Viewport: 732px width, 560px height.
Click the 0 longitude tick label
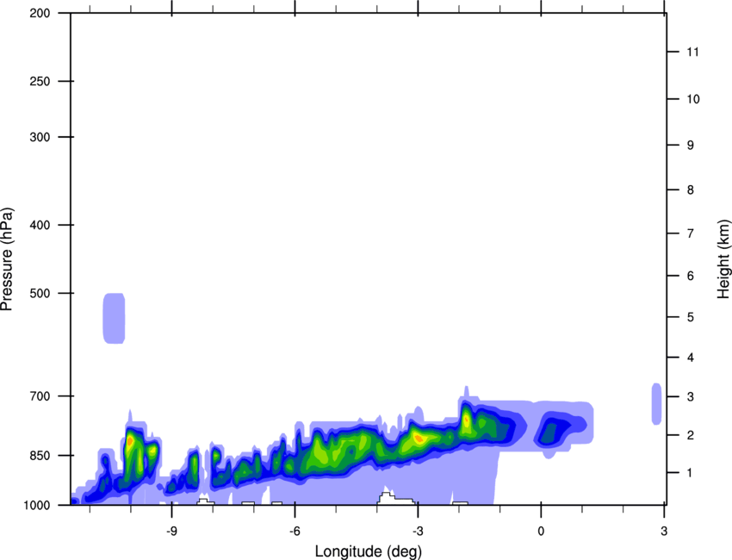(x=541, y=531)
